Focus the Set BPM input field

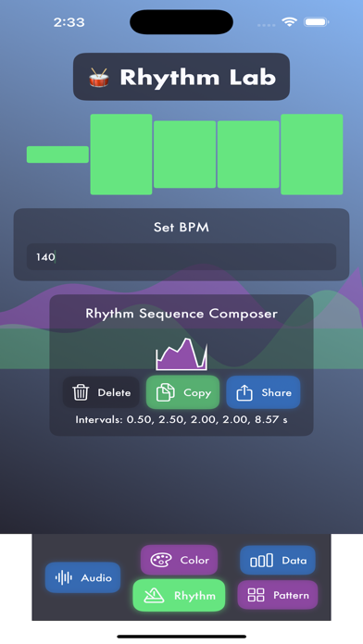pos(181,256)
